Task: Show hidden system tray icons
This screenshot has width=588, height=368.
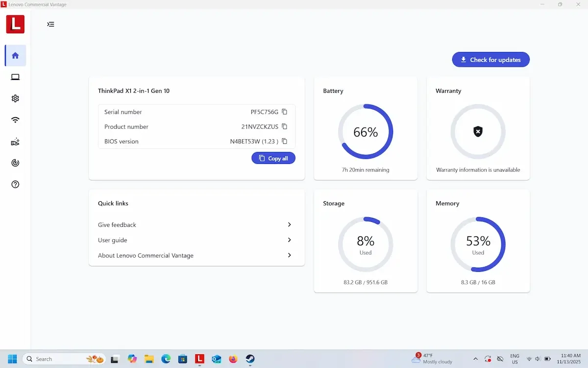Action: pos(475,359)
